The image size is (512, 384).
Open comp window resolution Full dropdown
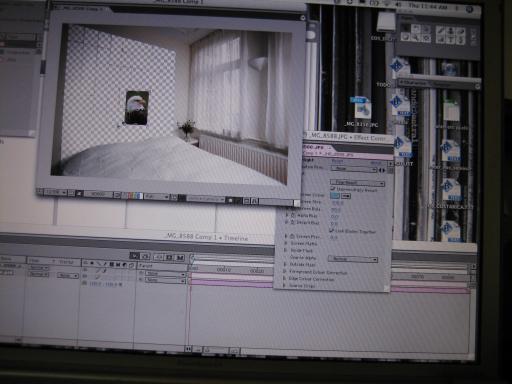tap(157, 197)
